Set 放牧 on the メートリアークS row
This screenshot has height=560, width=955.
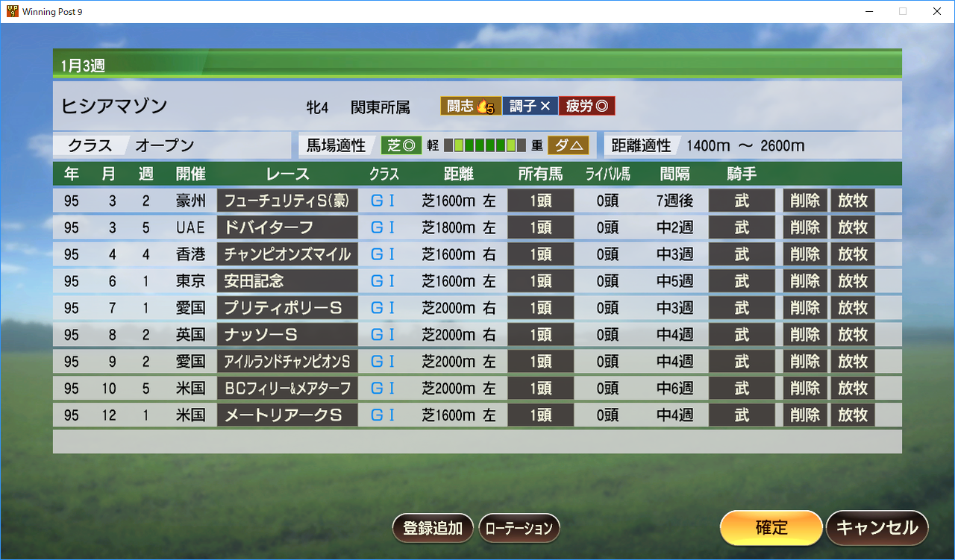point(853,415)
